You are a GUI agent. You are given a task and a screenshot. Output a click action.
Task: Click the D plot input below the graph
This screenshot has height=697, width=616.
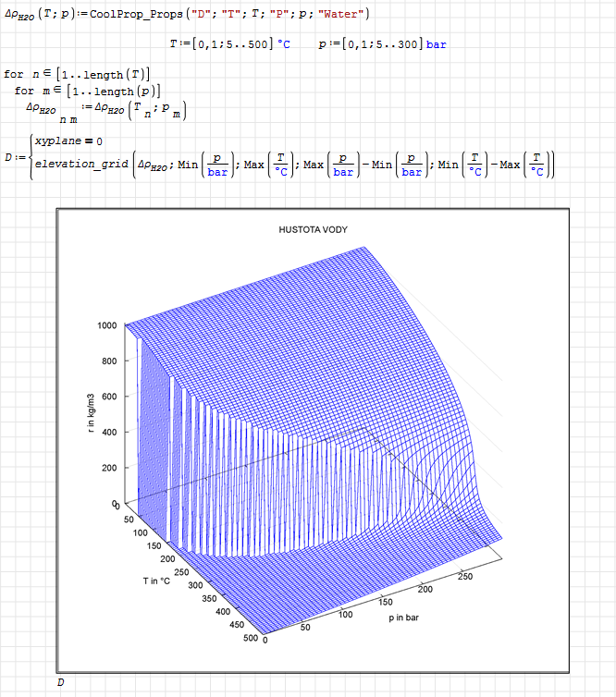point(61,682)
